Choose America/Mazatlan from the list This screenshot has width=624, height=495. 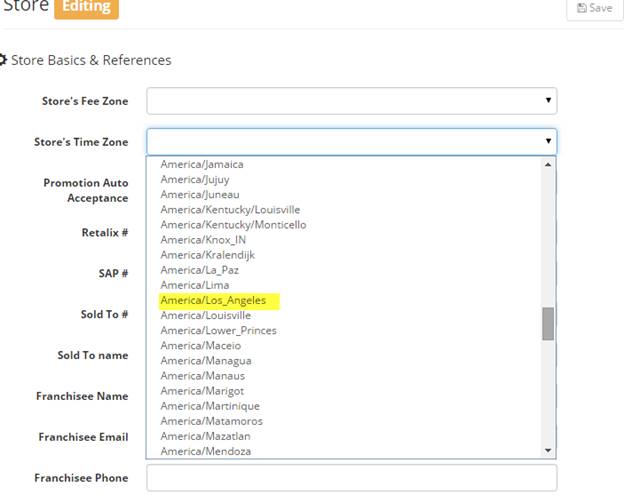point(205,436)
